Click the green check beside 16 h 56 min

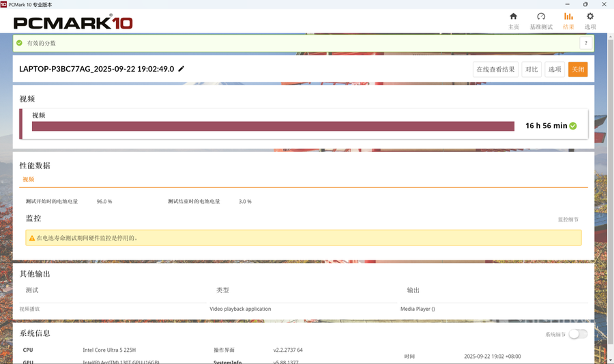coord(573,126)
